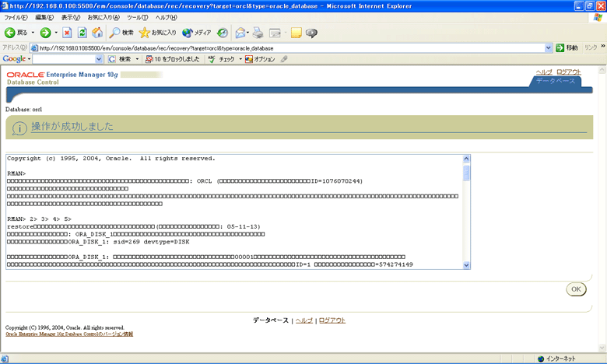Image resolution: width=607 pixels, height=364 pixels.
Task: Refresh the page with the Refresh icon
Action: tap(82, 33)
